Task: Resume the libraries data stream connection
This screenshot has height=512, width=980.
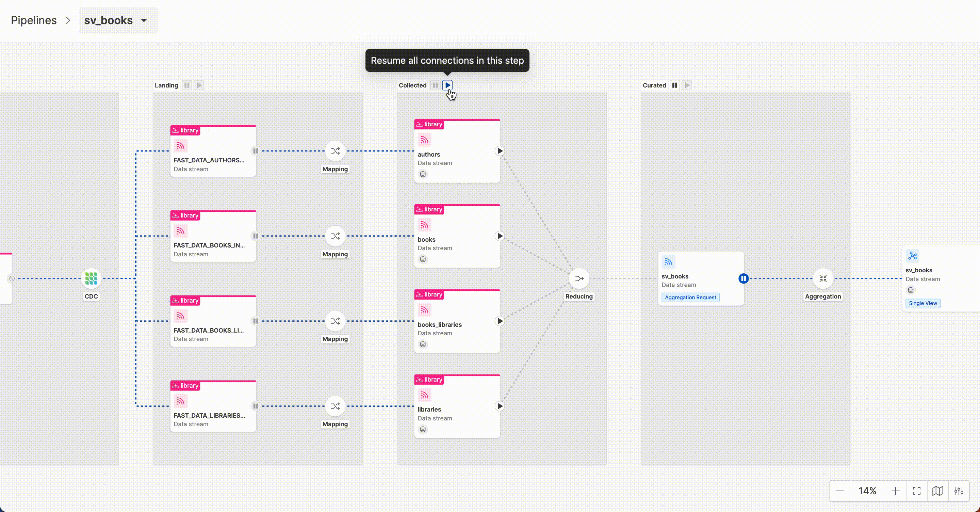Action: [500, 406]
